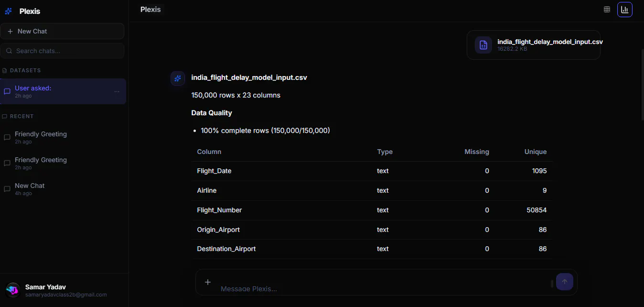Open the New Chat entry from 4h ago
The image size is (644, 307).
[63, 189]
